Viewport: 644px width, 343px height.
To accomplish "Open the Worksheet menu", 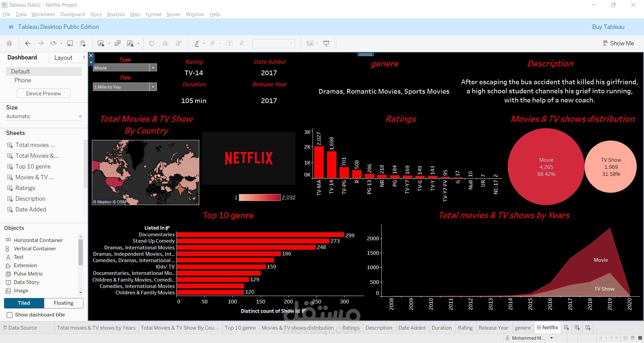I will (43, 14).
